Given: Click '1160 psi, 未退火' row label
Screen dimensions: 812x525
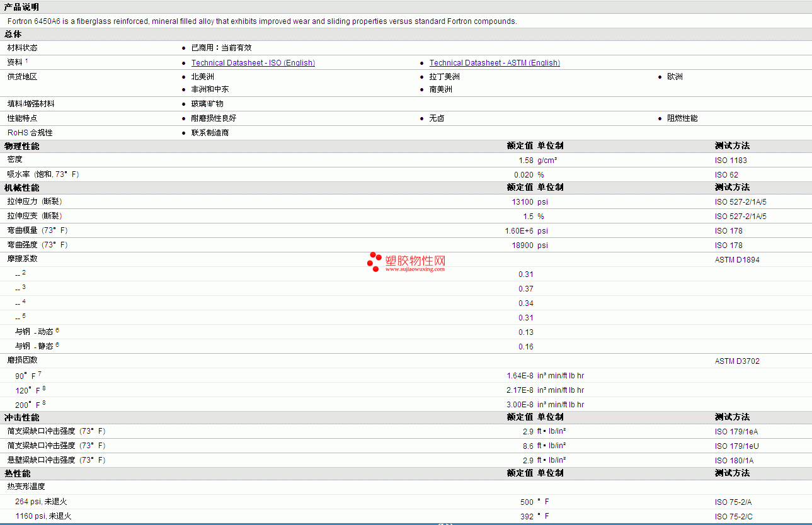Looking at the screenshot, I should coord(43,516).
